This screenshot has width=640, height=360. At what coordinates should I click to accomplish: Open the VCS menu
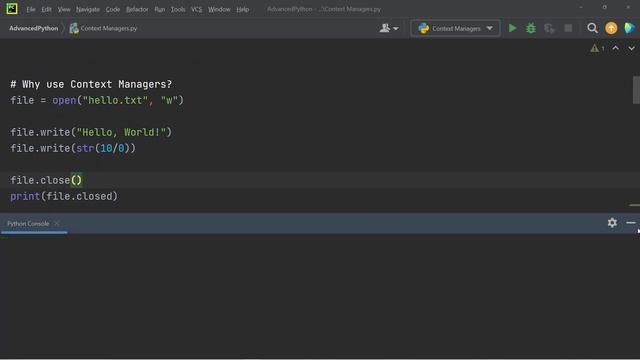(196, 9)
